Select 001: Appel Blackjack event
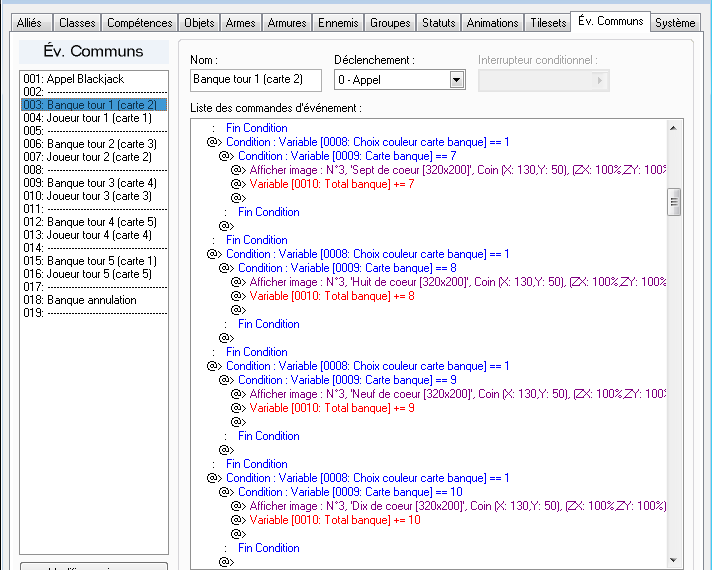This screenshot has width=712, height=570. click(x=94, y=79)
